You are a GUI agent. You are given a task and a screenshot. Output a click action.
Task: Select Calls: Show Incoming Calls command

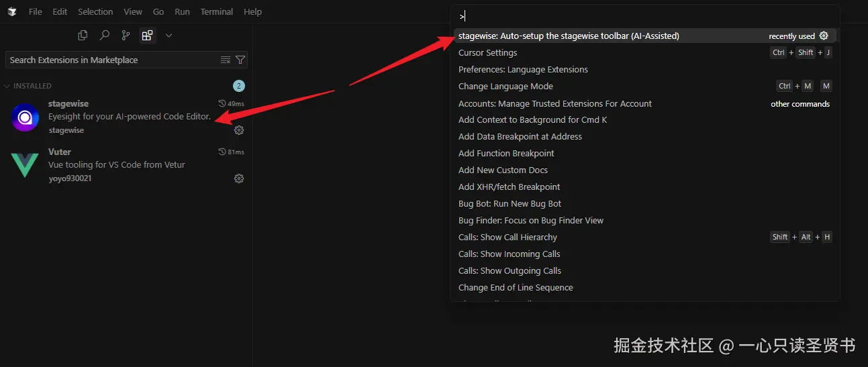coord(644,254)
